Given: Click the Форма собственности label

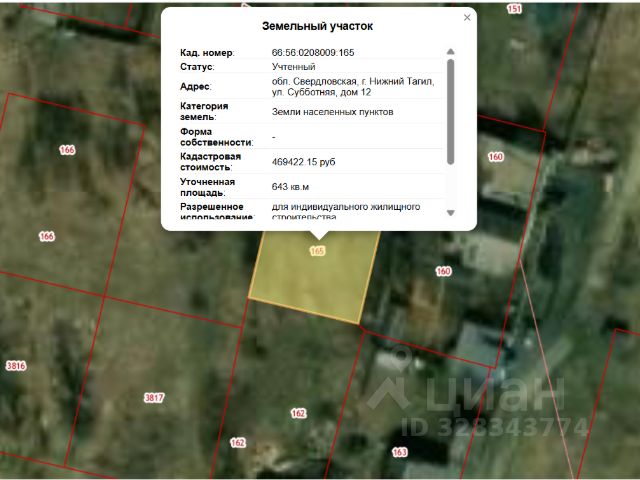Looking at the screenshot, I should 216,137.
